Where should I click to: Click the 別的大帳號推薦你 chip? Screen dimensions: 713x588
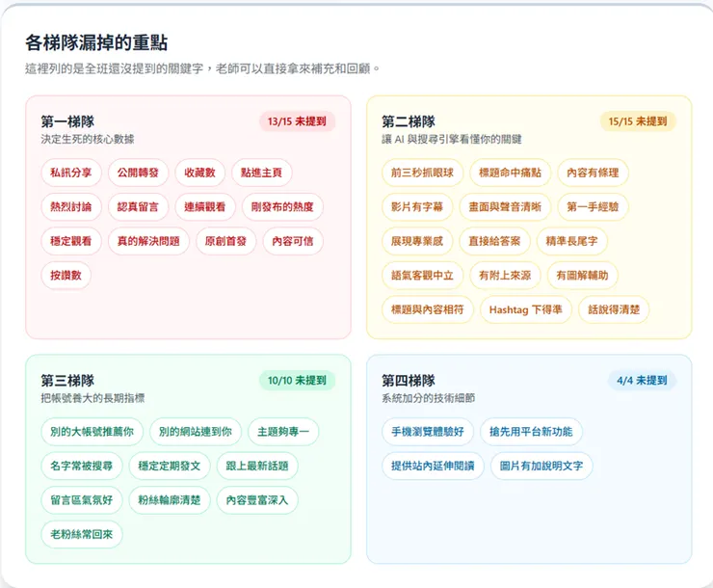(92, 432)
